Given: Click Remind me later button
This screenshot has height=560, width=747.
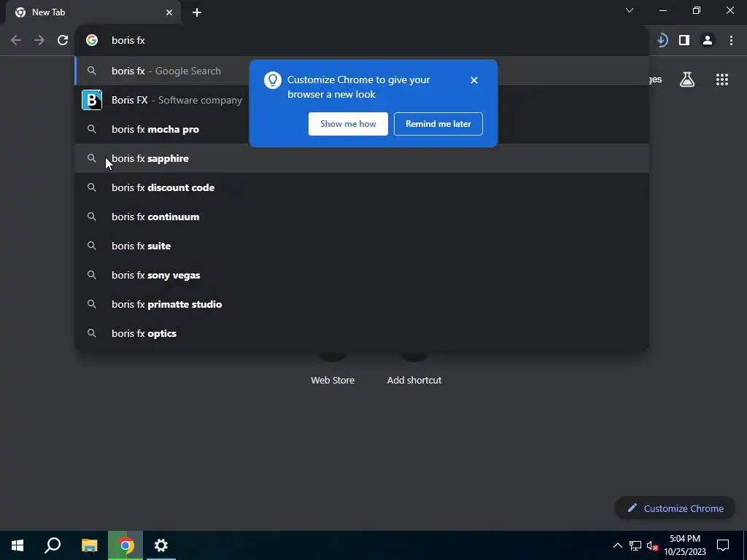Looking at the screenshot, I should (x=438, y=124).
